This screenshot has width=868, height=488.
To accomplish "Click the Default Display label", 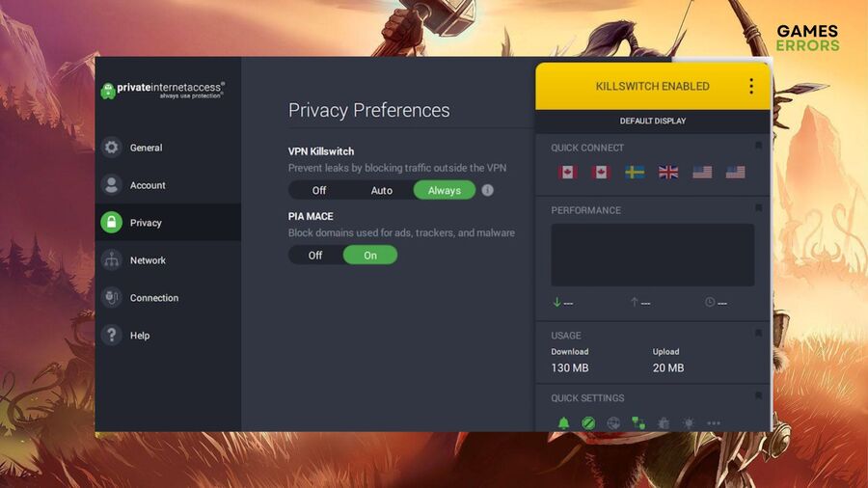I will pos(653,121).
